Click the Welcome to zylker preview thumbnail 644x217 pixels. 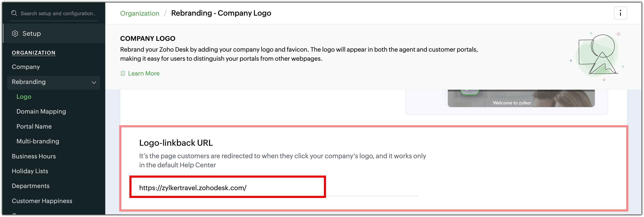[521, 99]
